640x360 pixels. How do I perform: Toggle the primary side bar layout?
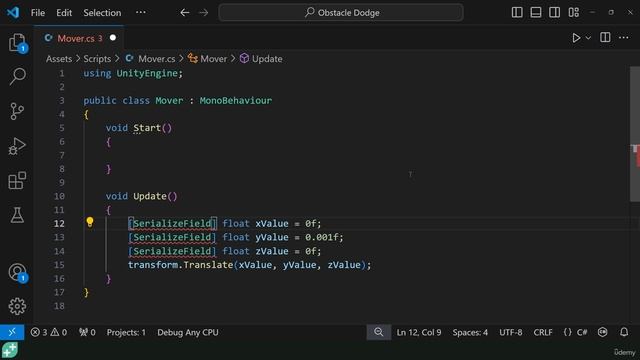click(517, 12)
